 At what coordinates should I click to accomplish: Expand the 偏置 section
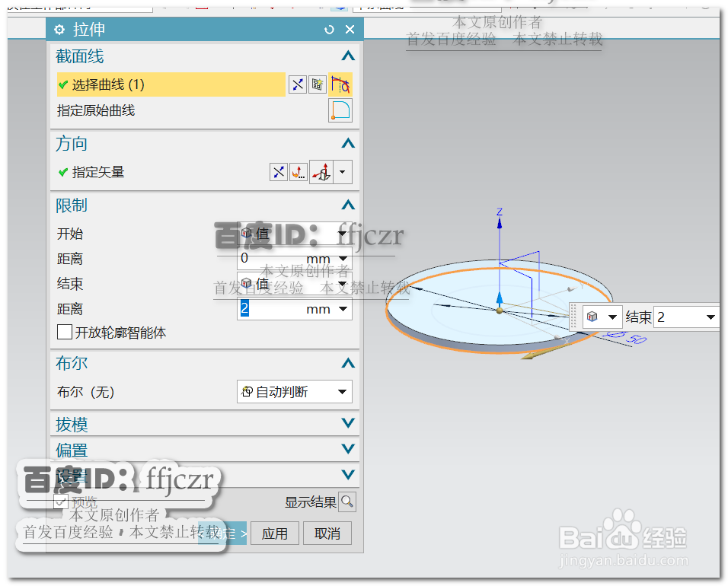coord(347,449)
